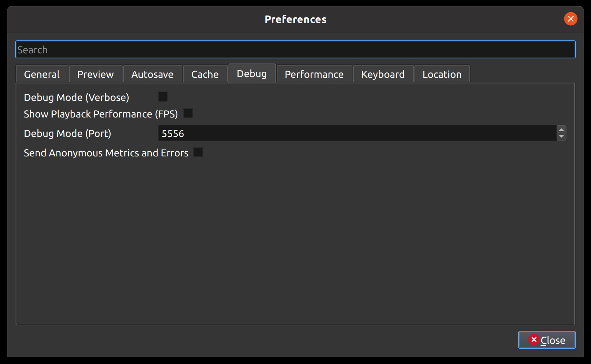
Task: Switch to the General tab
Action: (x=41, y=74)
